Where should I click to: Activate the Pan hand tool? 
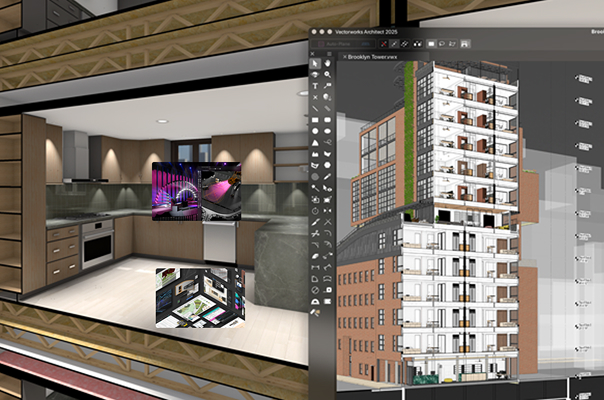point(327,63)
